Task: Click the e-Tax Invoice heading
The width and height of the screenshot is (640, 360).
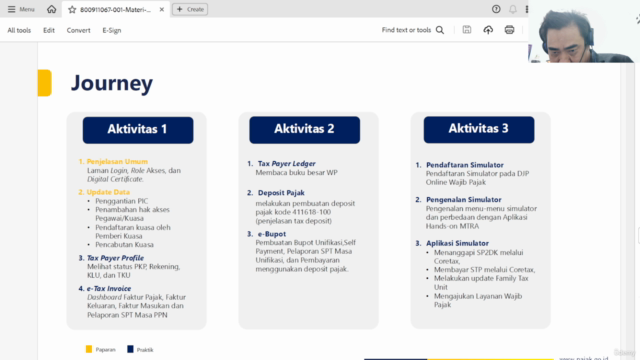Action: [109, 289]
